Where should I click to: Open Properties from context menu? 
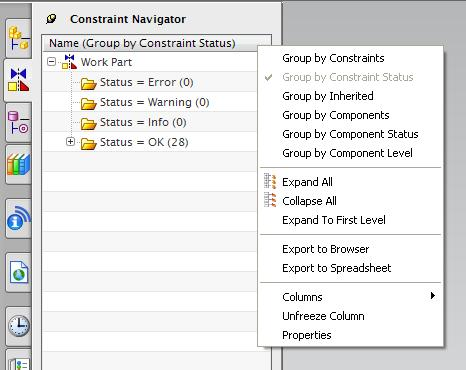click(x=307, y=335)
